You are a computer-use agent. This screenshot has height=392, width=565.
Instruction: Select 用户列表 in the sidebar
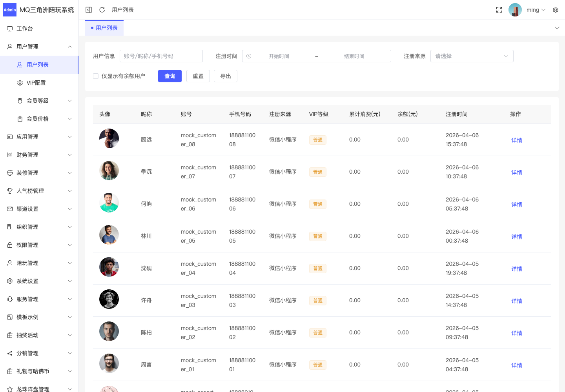39,65
